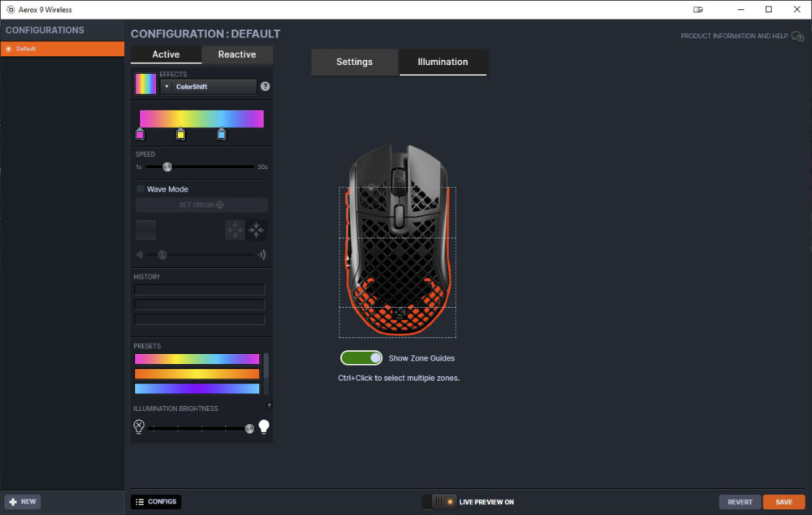
Task: Select the Illumination tab
Action: tap(443, 62)
